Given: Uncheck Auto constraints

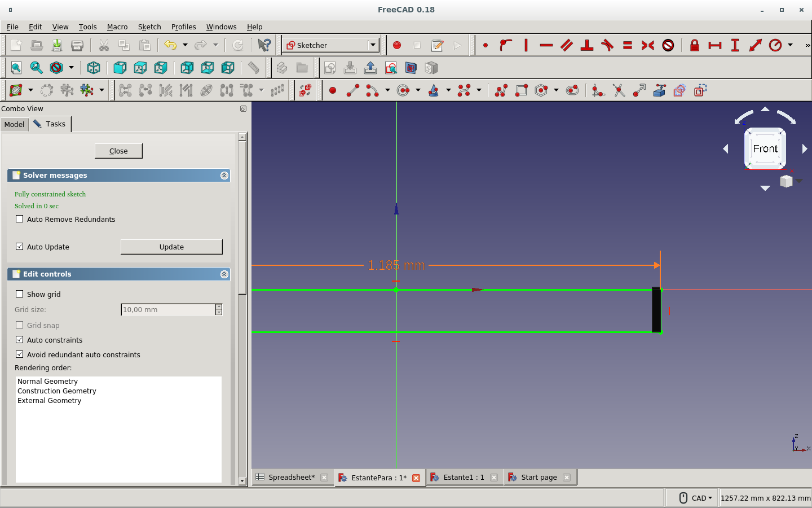Looking at the screenshot, I should pos(20,340).
